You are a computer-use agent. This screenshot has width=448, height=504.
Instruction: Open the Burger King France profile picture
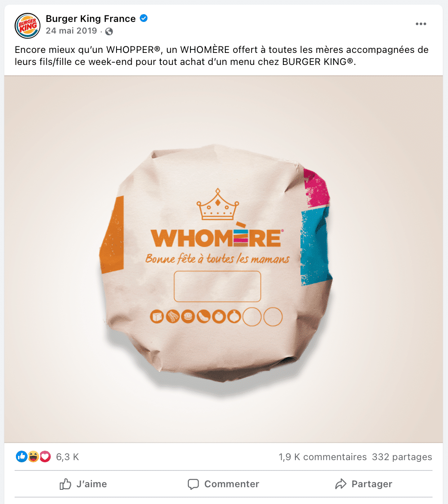click(28, 25)
